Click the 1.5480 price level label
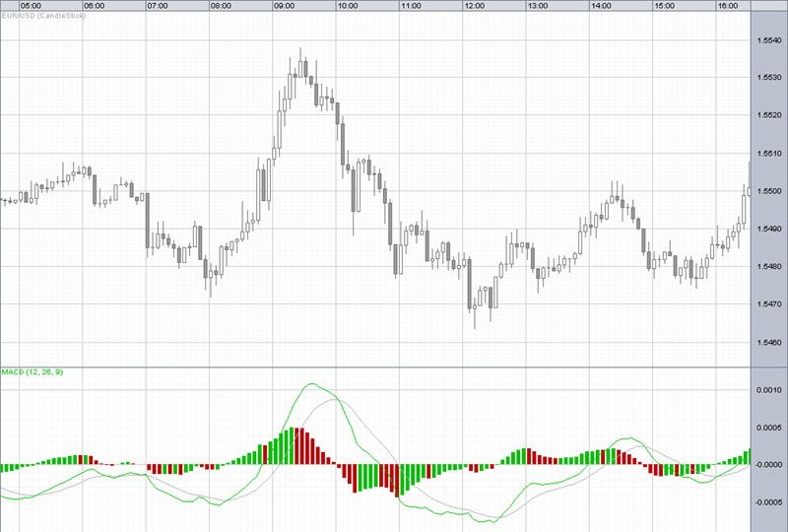Viewport: 788px width, 532px height. [769, 267]
